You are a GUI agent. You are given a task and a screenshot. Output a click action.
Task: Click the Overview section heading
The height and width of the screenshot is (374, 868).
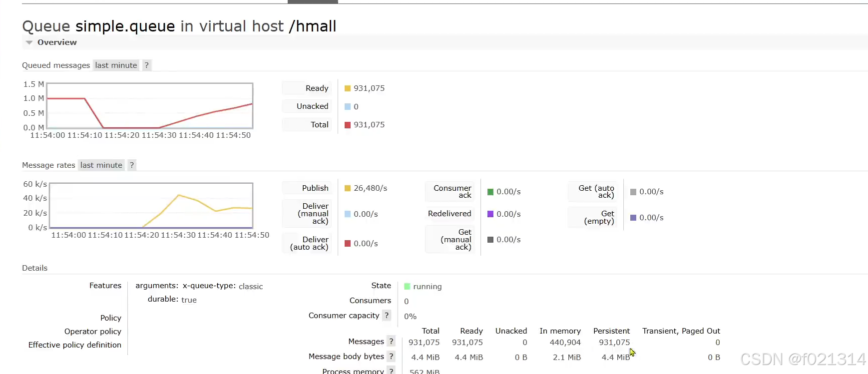click(x=57, y=42)
